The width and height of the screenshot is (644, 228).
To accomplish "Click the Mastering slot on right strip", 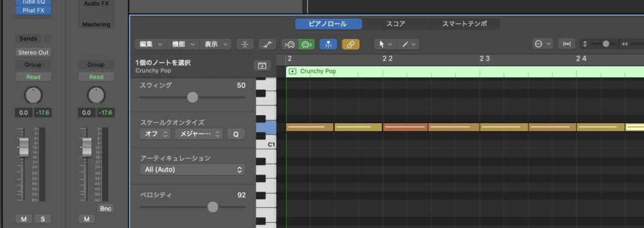I will [x=96, y=24].
